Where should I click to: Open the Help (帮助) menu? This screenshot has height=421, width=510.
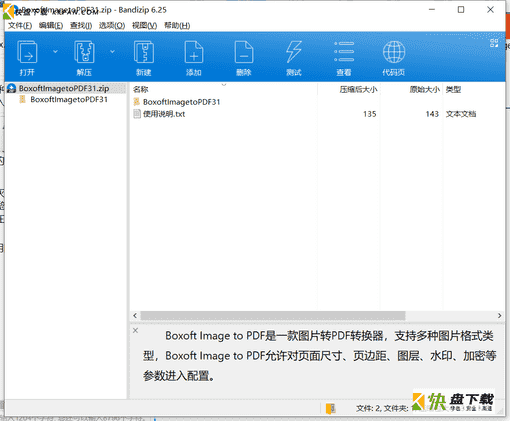click(177, 26)
